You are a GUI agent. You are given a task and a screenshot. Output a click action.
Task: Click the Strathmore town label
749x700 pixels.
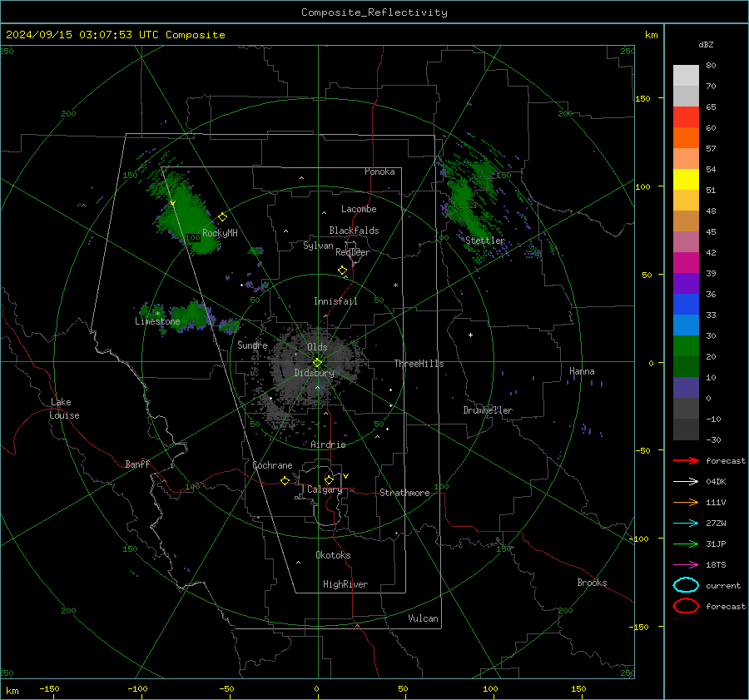404,493
